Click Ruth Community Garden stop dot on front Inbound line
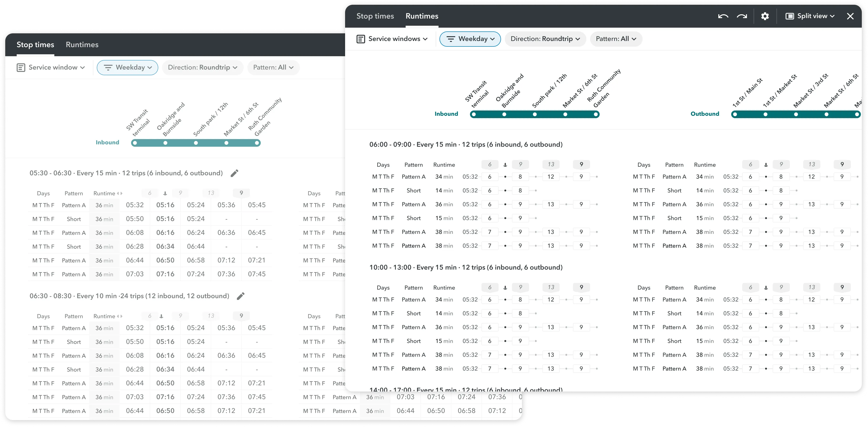 [596, 114]
